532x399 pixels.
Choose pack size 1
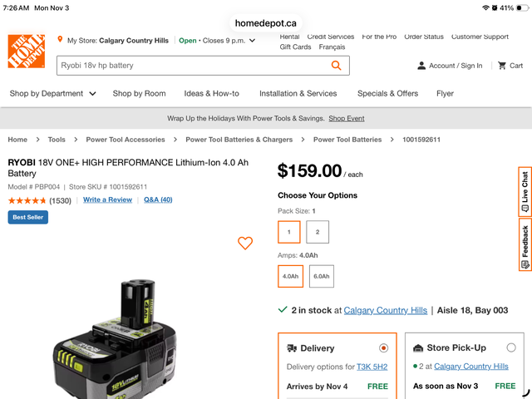coord(289,232)
